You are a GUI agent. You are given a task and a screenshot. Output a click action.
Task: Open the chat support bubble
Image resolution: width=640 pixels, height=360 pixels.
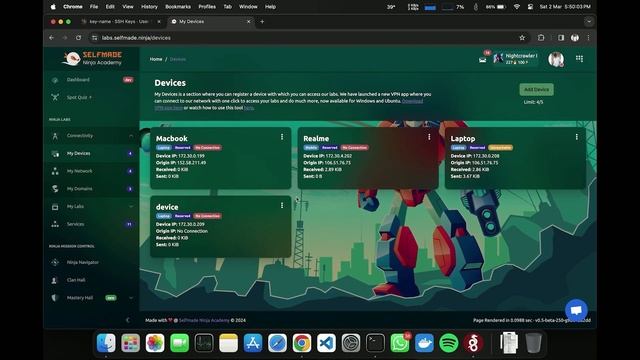pyautogui.click(x=576, y=310)
